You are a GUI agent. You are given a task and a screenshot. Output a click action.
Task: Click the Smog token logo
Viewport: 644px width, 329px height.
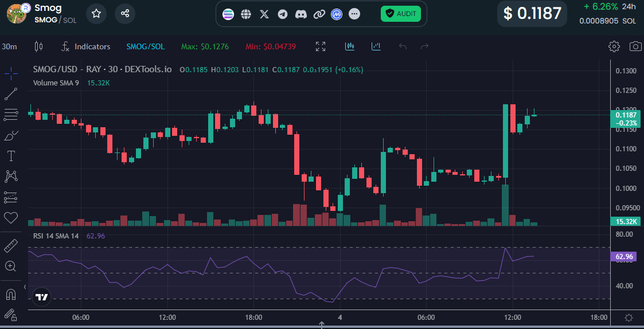point(17,13)
